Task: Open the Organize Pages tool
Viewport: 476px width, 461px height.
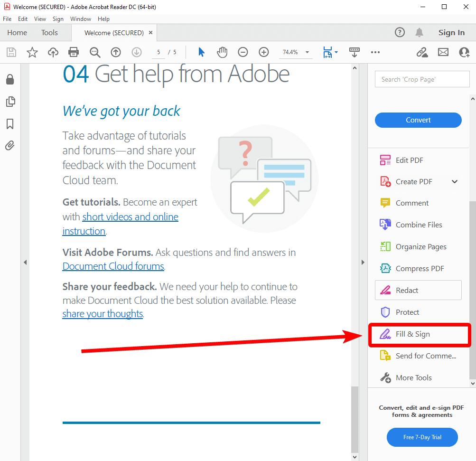Action: pyautogui.click(x=418, y=246)
